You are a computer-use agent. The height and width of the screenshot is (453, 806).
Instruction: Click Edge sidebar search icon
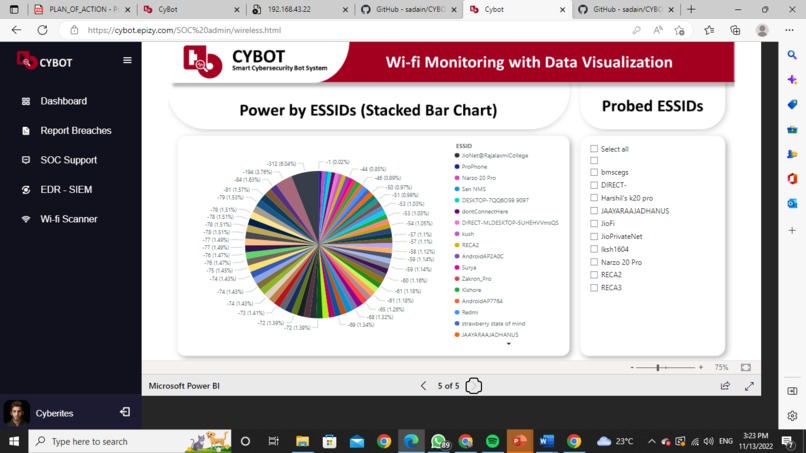[792, 55]
